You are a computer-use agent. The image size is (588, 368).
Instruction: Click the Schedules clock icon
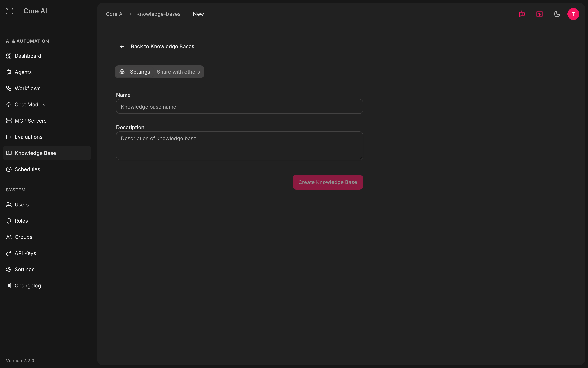coord(9,169)
